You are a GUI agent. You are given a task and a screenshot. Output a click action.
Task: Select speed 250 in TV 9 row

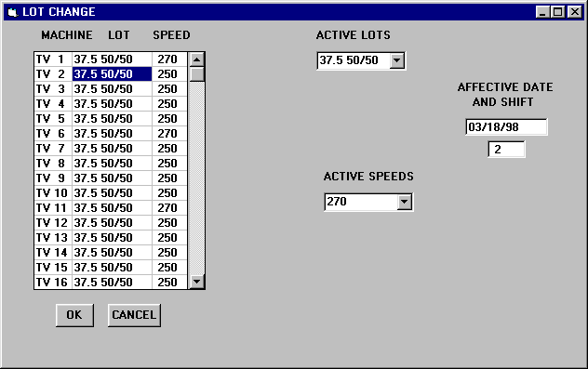pos(169,178)
